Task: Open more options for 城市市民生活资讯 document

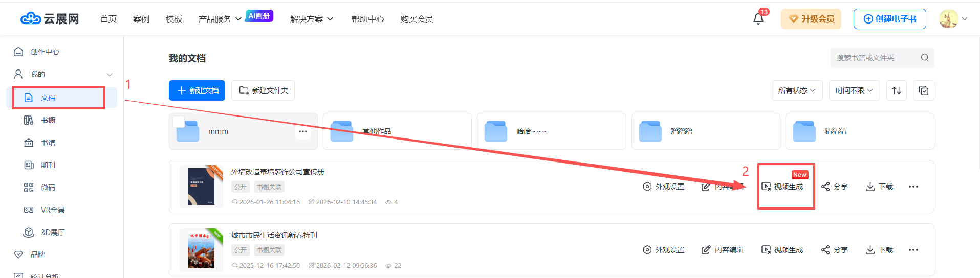Action: 913,250
